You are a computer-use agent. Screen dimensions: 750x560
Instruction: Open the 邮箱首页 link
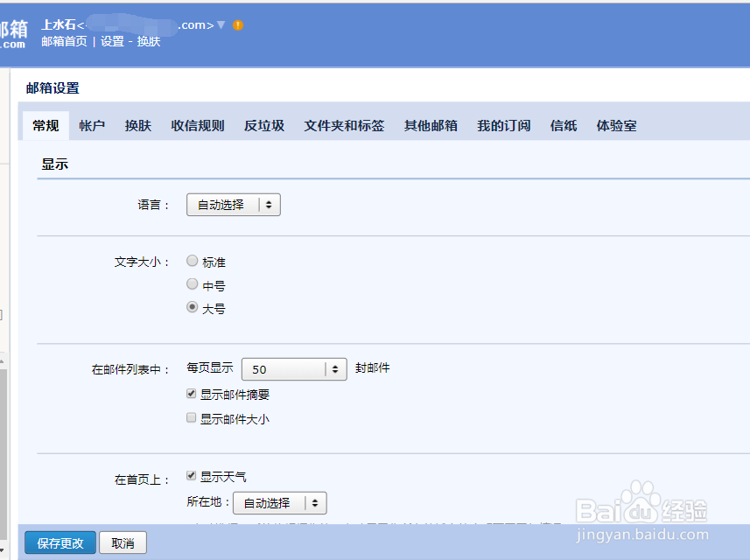(x=64, y=42)
